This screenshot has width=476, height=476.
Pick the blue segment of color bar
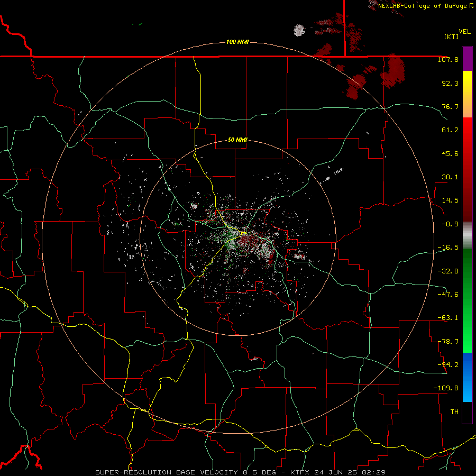coord(467,377)
